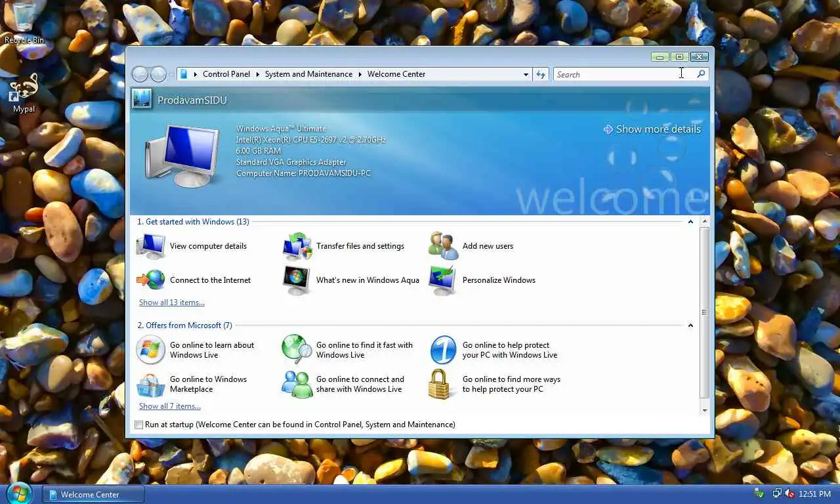This screenshot has height=504, width=840.
Task: Click the Forward navigation arrow button
Action: pyautogui.click(x=158, y=74)
